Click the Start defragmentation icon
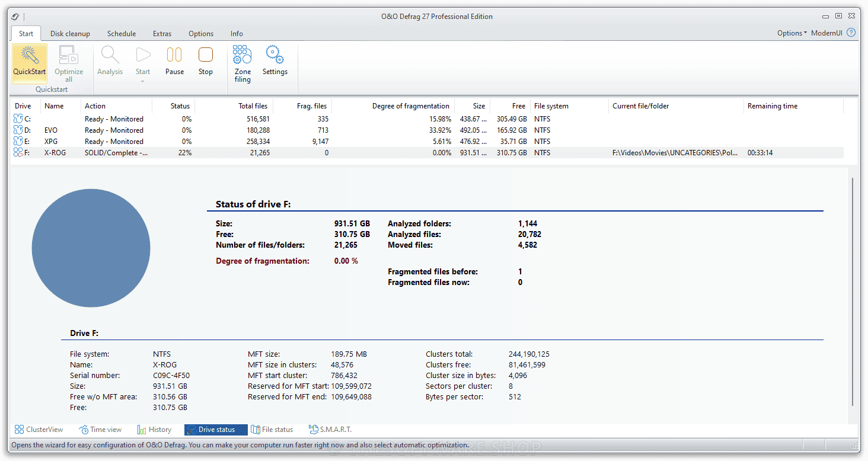The width and height of the screenshot is (868, 461). 143,55
